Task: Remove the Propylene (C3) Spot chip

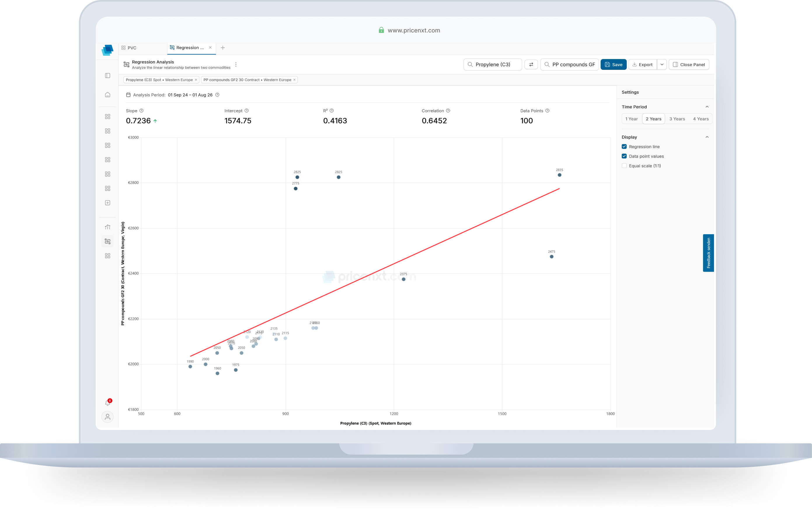Action: coord(196,80)
